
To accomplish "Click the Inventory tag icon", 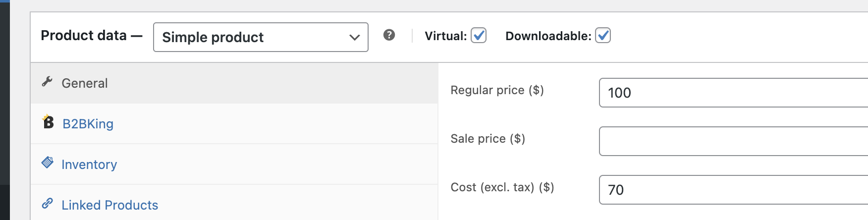I will [48, 163].
